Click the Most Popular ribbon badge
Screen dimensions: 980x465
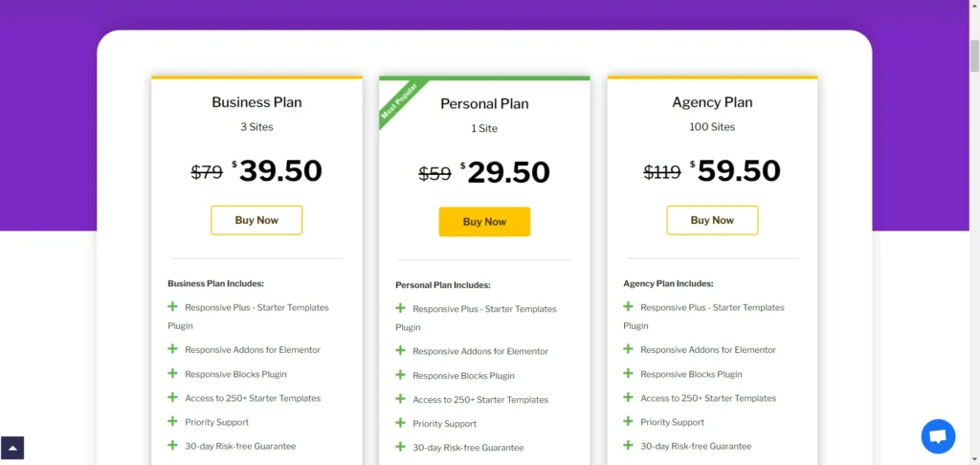[400, 101]
